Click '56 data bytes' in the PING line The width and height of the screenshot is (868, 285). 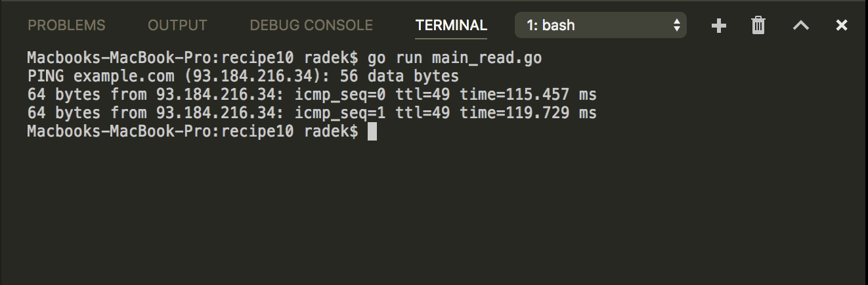click(399, 76)
